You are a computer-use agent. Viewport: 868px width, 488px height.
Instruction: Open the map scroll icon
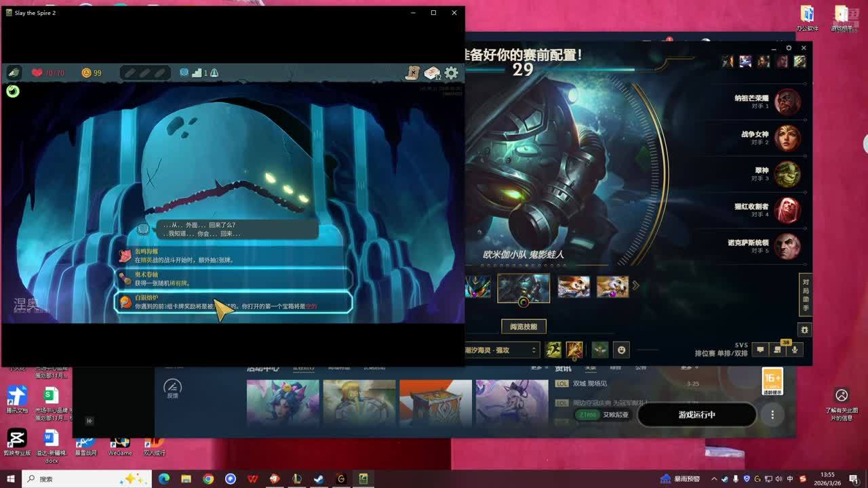click(413, 73)
